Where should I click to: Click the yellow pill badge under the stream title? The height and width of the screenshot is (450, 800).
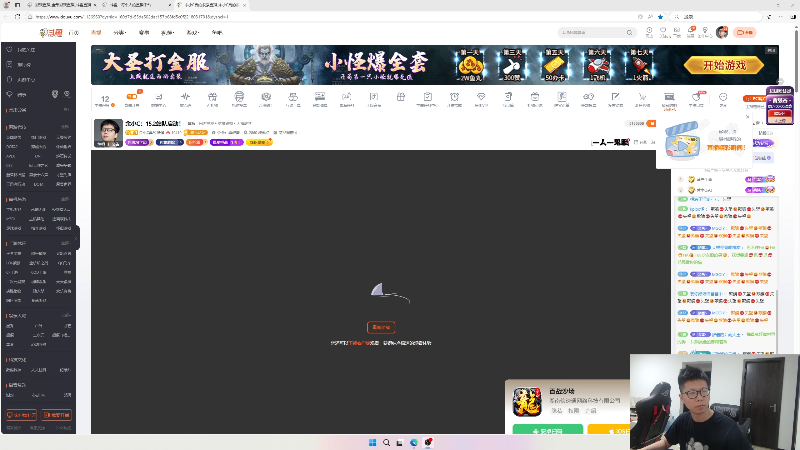(259, 142)
